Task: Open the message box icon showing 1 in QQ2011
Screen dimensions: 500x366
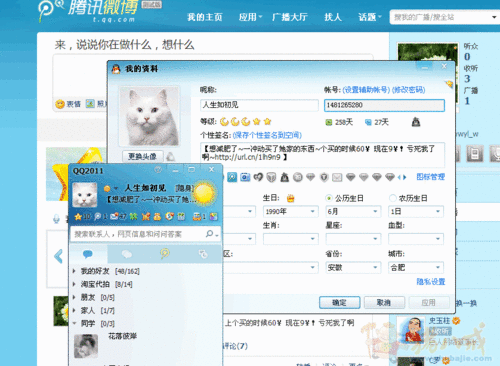Action: tap(197, 217)
